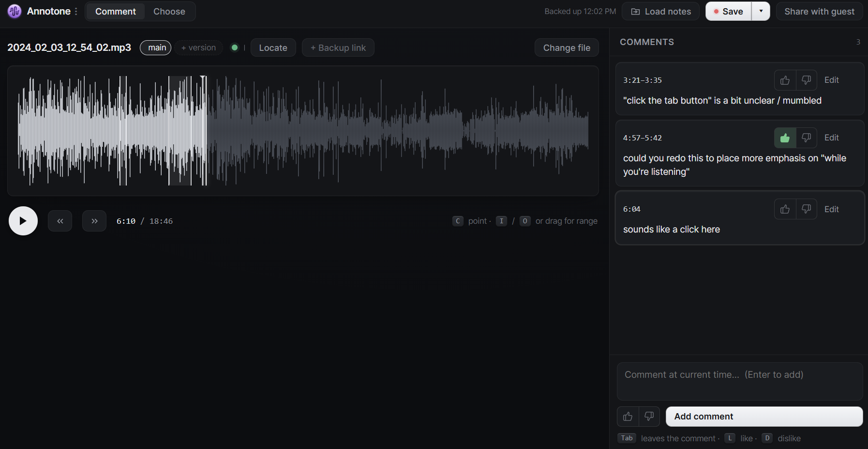Image resolution: width=868 pixels, height=449 pixels.
Task: Click Share with guest
Action: (819, 11)
